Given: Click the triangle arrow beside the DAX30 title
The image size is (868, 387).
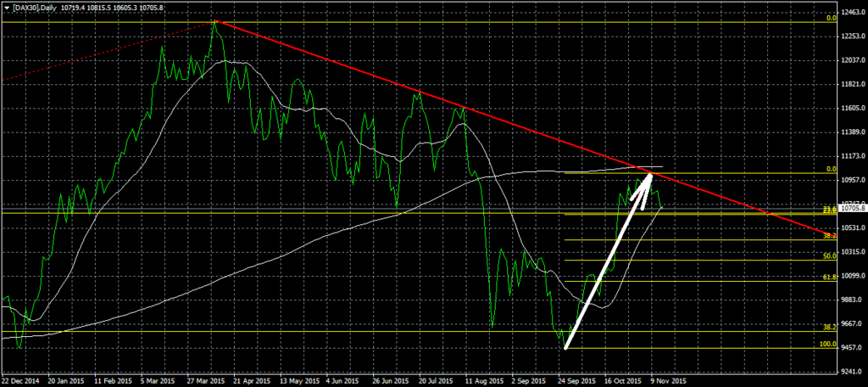Looking at the screenshot, I should pyautogui.click(x=5, y=8).
